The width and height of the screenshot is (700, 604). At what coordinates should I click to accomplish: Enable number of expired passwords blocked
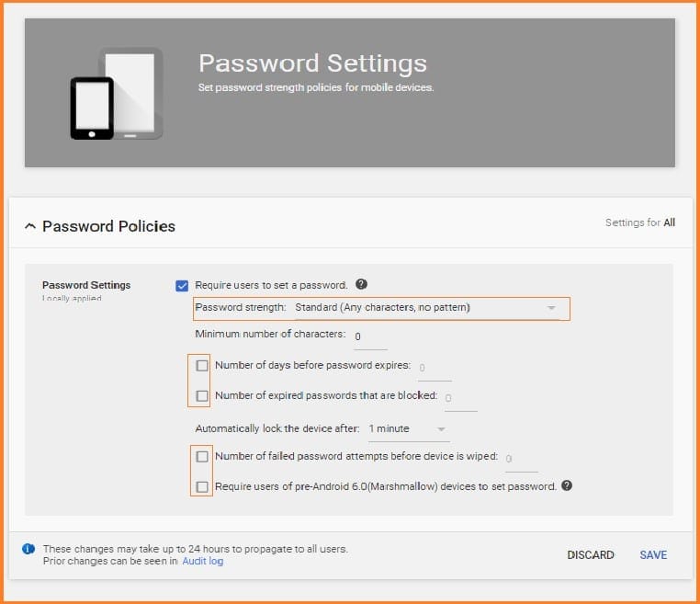coord(202,396)
